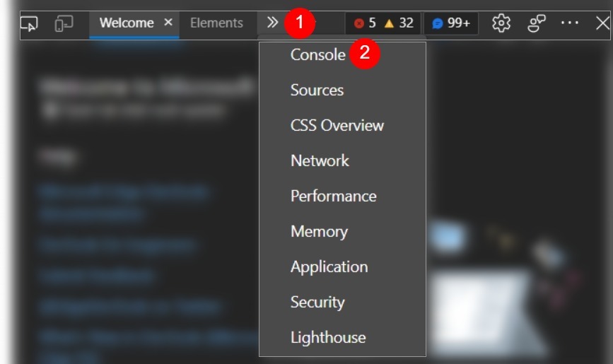Switch to the Welcome tab
Viewport: 613px width, 364px height.
(x=126, y=23)
